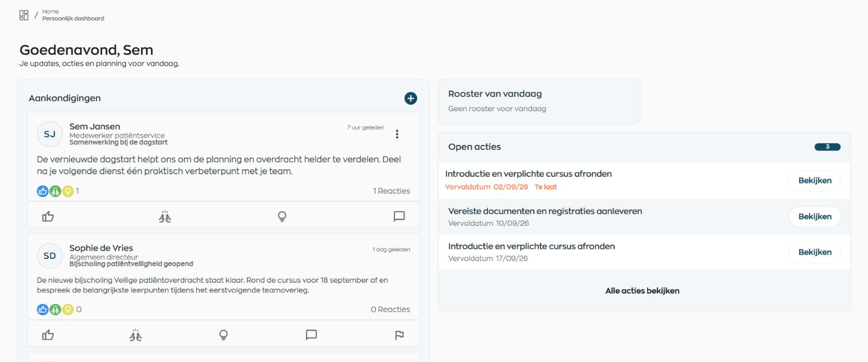This screenshot has height=362, width=868.
Task: Select the Sem Jansen author name
Action: click(x=95, y=127)
